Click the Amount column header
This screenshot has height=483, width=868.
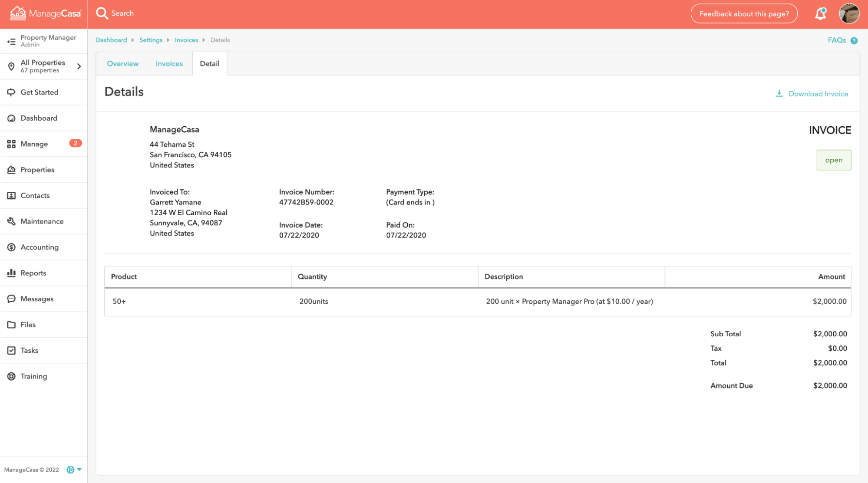click(x=758, y=277)
